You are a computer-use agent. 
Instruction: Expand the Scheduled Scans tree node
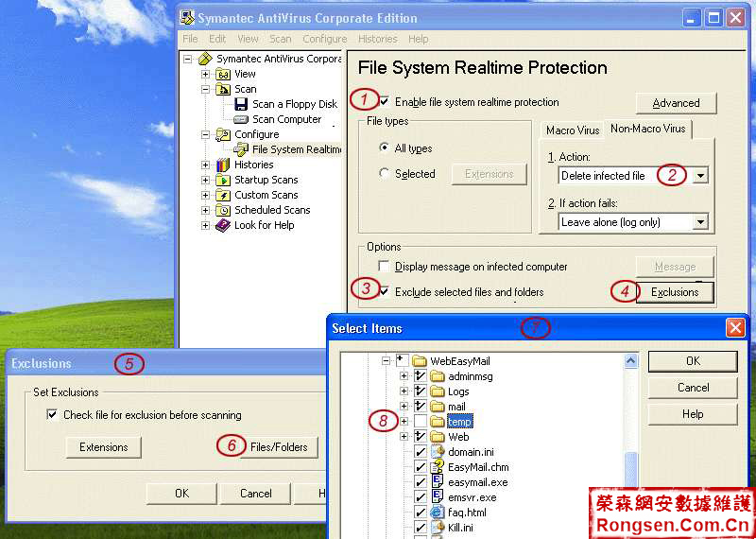(205, 210)
